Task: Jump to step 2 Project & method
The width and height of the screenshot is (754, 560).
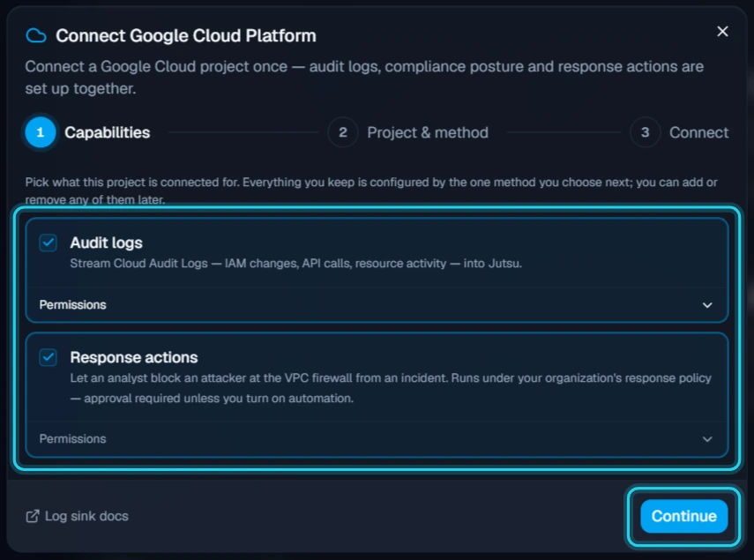Action: click(407, 132)
